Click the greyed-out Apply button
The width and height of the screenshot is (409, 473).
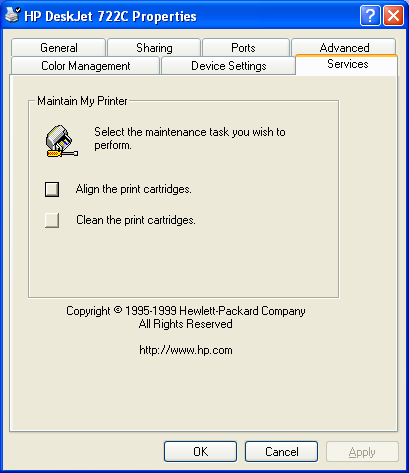pyautogui.click(x=362, y=452)
